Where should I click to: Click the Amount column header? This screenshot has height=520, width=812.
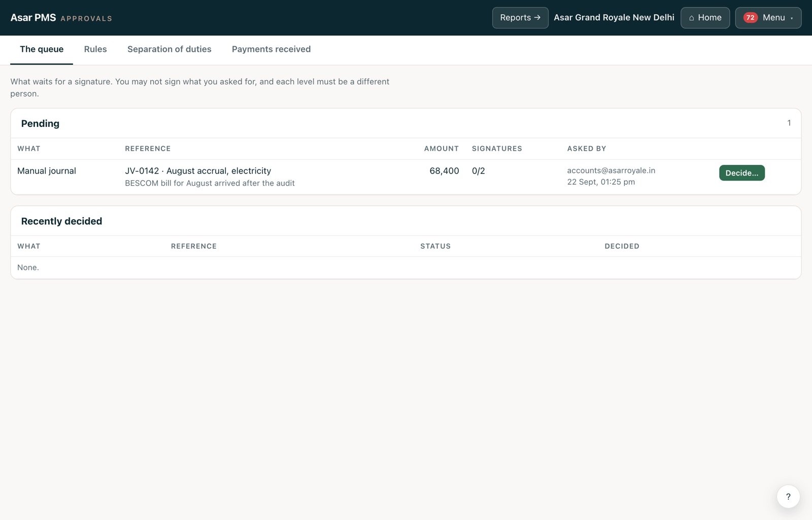442,149
